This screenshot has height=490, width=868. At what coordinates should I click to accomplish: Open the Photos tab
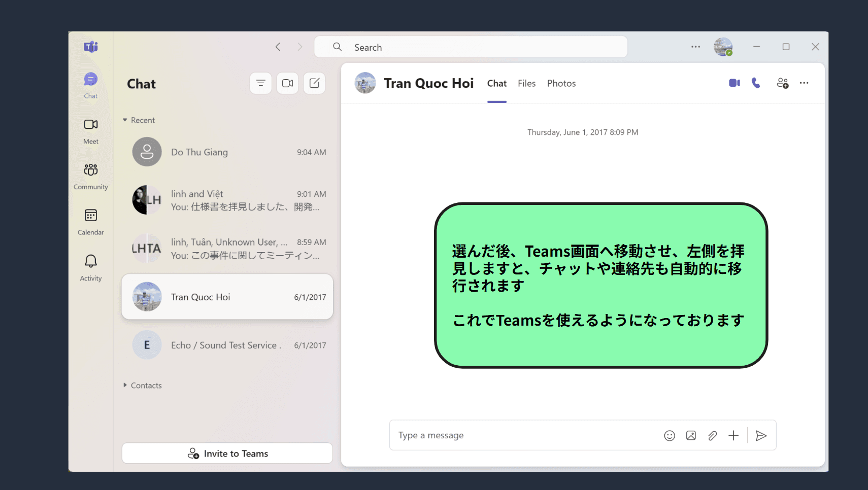tap(561, 83)
